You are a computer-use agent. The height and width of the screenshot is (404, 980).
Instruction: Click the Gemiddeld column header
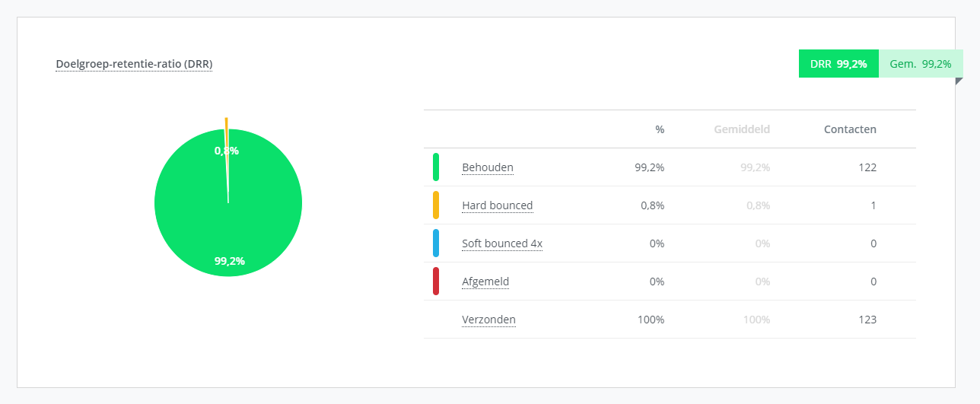click(741, 129)
